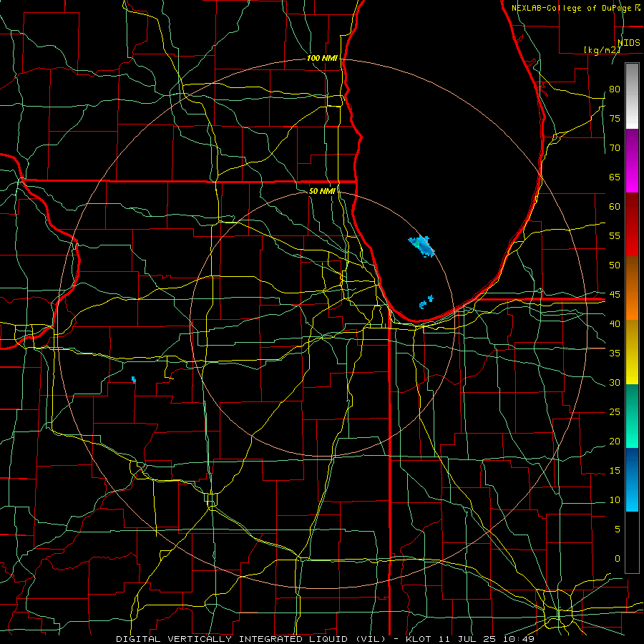Click the 80 value on the scale
Viewport: 644px width, 644px height.
615,89
